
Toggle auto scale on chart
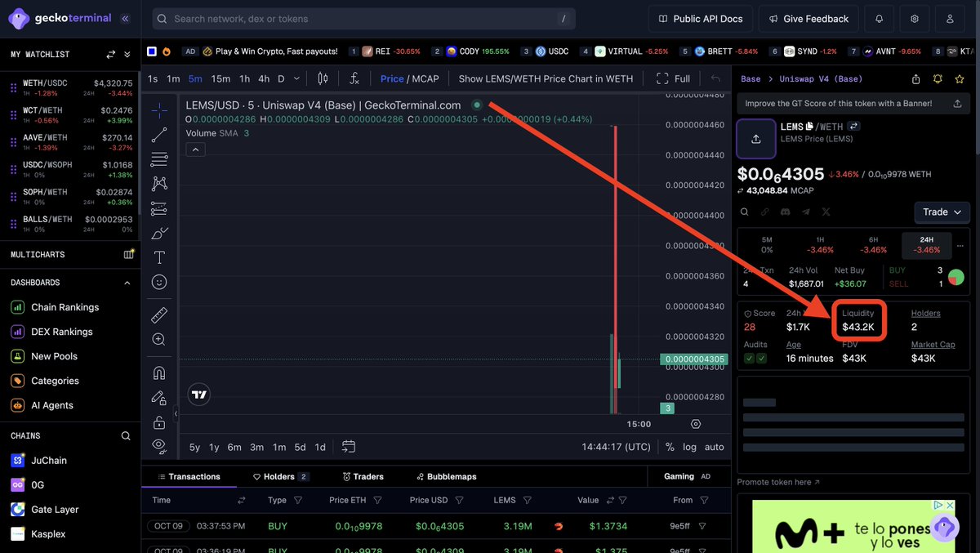pyautogui.click(x=715, y=447)
